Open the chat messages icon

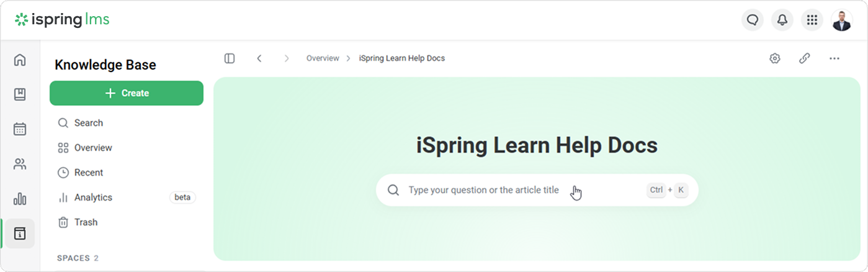tap(753, 20)
